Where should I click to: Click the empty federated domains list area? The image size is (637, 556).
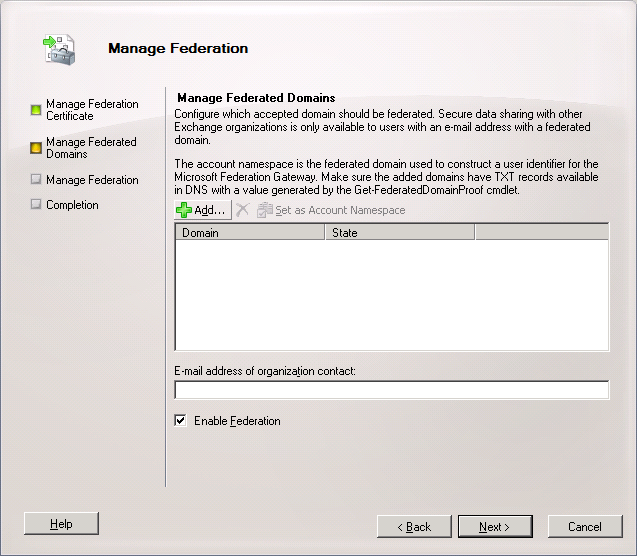pos(391,295)
